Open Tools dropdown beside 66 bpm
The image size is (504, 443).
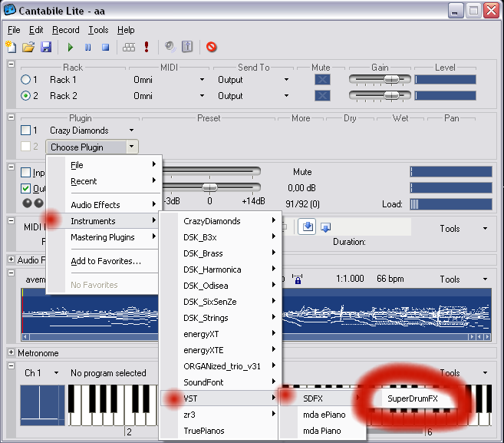pos(463,279)
